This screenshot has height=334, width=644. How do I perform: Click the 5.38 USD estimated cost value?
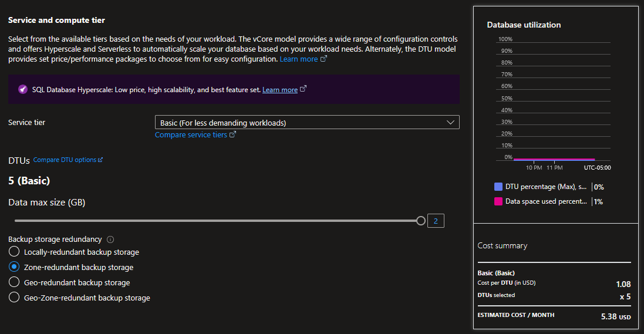(616, 317)
